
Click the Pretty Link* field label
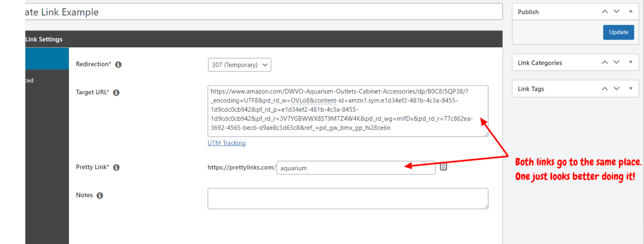click(93, 167)
